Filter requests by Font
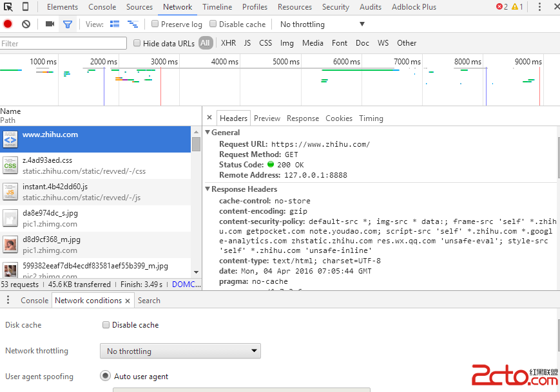 click(339, 42)
